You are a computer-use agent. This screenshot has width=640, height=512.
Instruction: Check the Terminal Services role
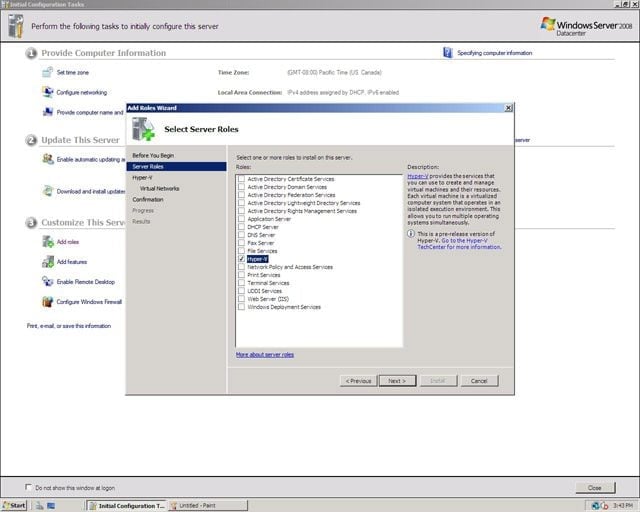tap(242, 283)
